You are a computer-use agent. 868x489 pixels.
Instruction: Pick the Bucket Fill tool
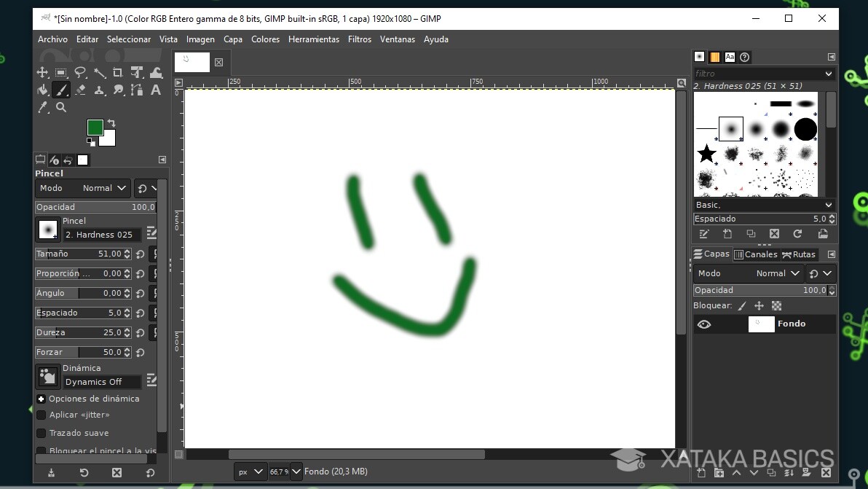click(42, 90)
